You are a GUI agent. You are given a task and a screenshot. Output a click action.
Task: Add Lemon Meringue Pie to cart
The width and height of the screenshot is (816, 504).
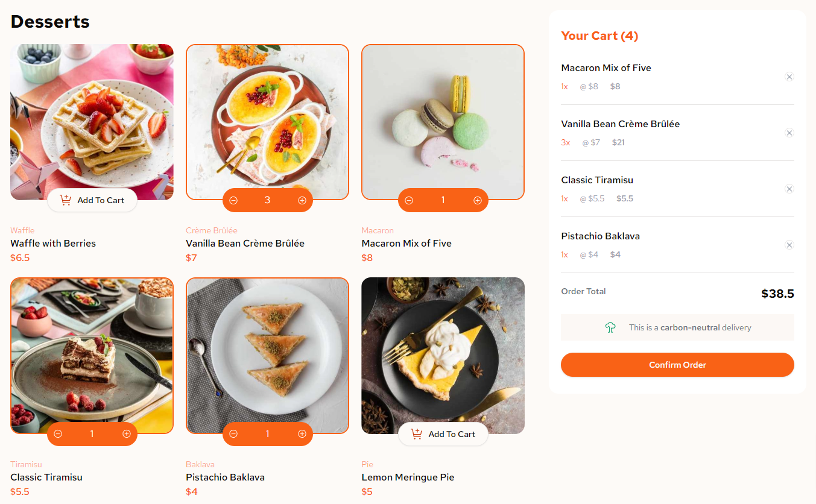tap(443, 434)
